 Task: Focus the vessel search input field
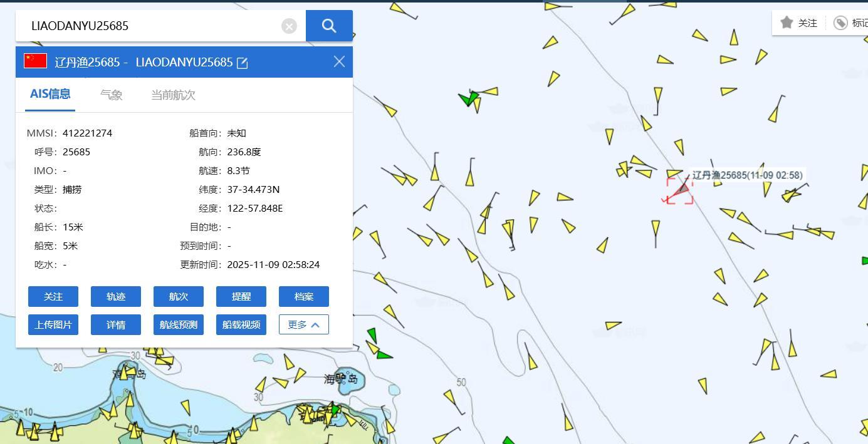point(150,26)
